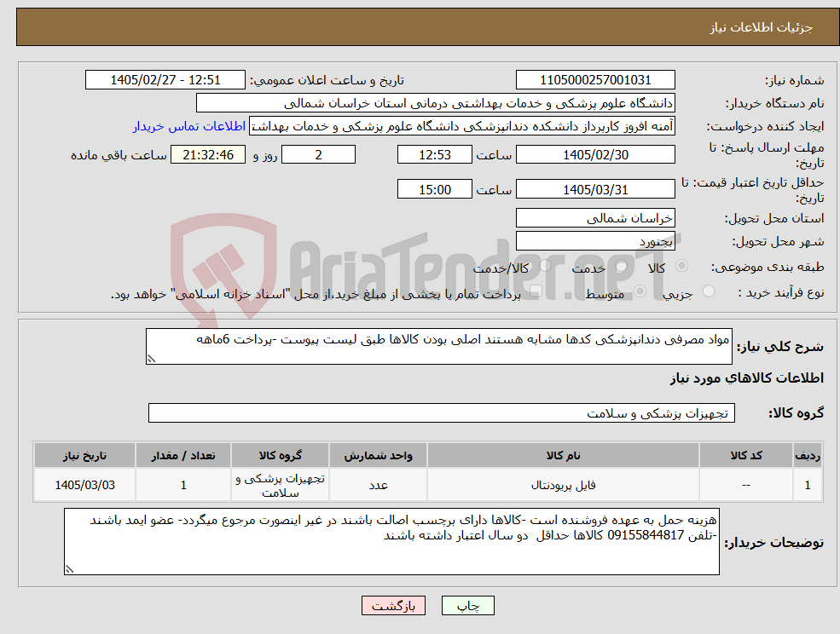Click the چاپ (print) button

point(467,606)
